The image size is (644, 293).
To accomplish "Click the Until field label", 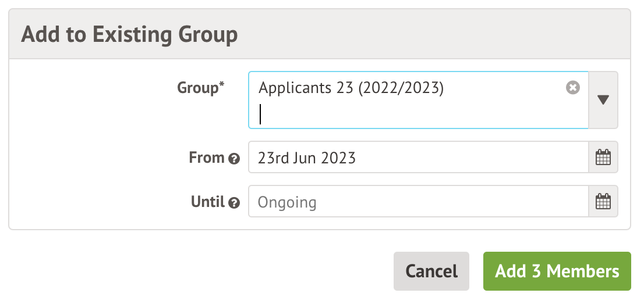I will 207,202.
